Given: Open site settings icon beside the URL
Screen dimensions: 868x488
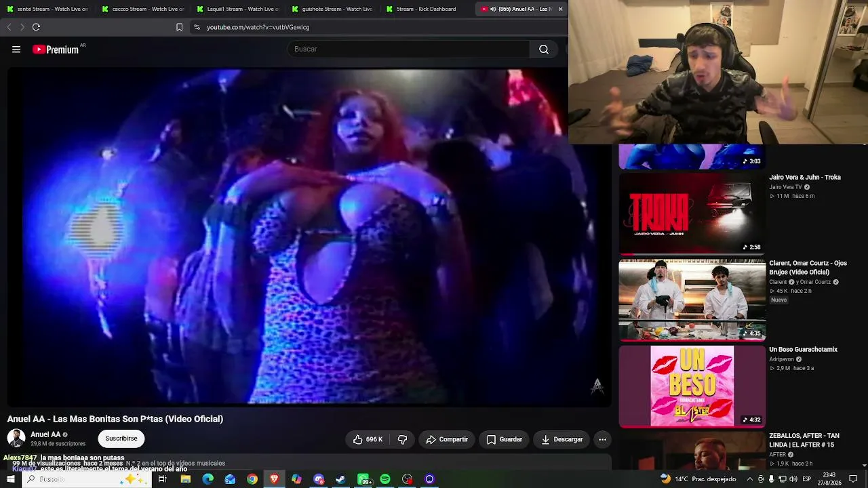Looking at the screenshot, I should click(197, 27).
